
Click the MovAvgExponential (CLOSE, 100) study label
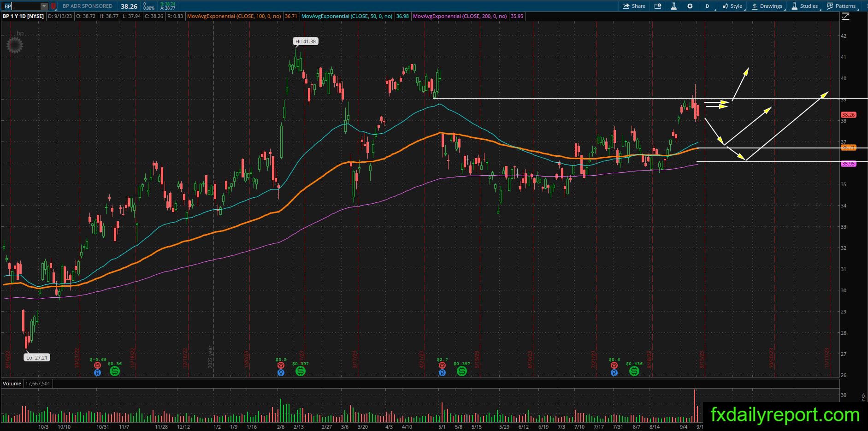click(234, 16)
